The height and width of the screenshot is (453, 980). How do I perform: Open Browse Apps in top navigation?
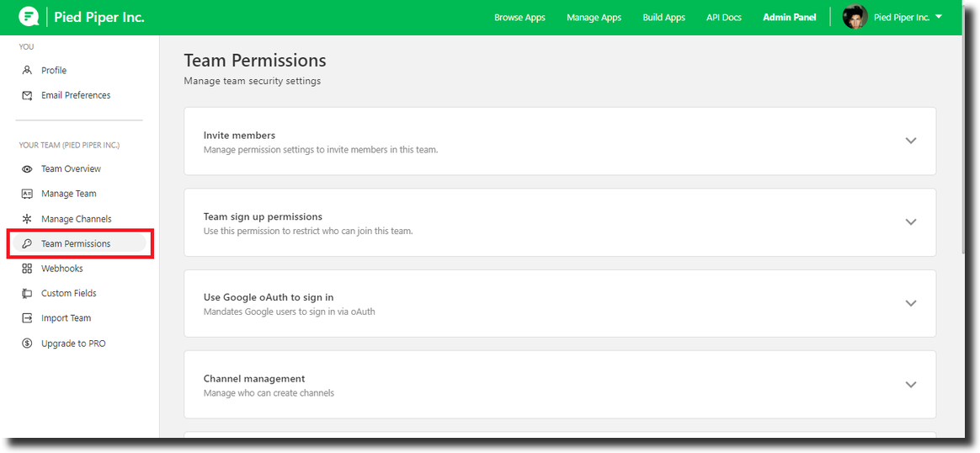[x=519, y=18]
